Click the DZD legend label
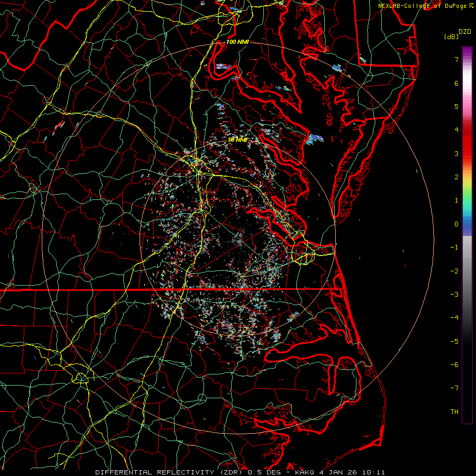 coord(465,31)
